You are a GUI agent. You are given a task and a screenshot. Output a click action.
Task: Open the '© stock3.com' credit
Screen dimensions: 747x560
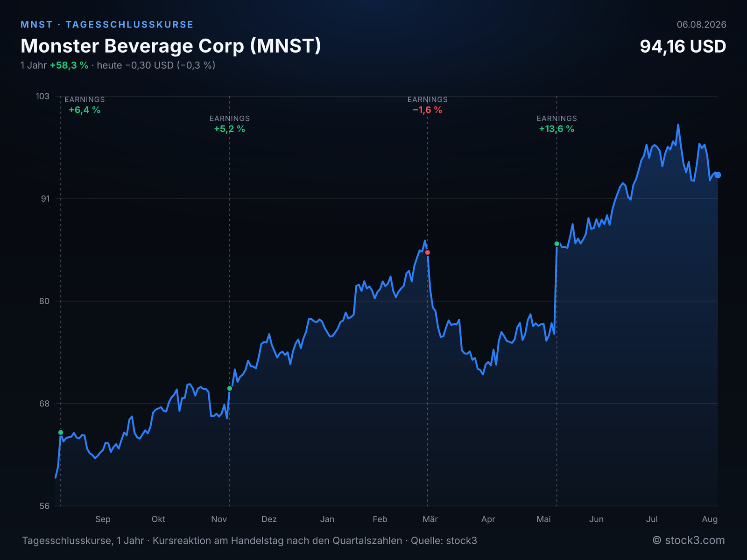(x=689, y=540)
